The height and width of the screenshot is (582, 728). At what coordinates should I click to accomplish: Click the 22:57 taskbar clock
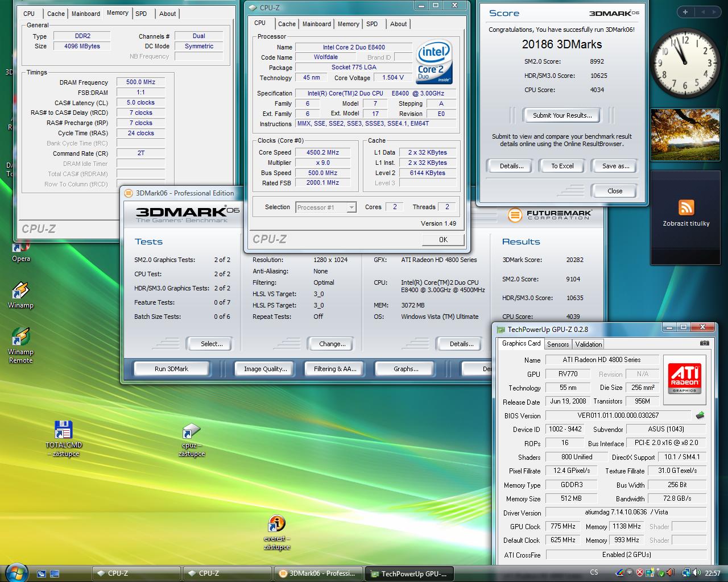point(712,573)
